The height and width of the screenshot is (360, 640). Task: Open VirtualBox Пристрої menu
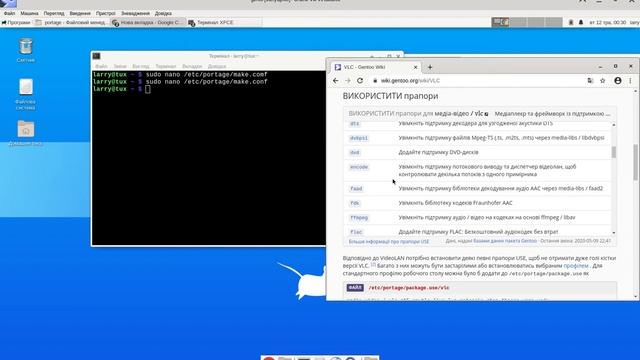point(106,13)
